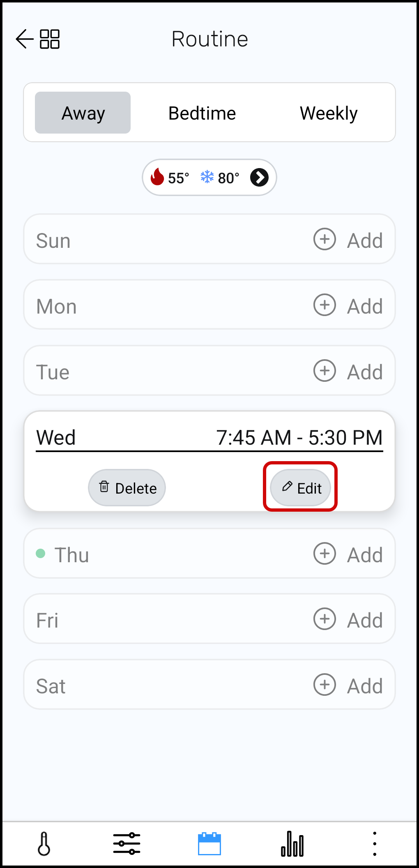The width and height of the screenshot is (419, 868).
Task: Switch to the Weekly routine
Action: (329, 113)
